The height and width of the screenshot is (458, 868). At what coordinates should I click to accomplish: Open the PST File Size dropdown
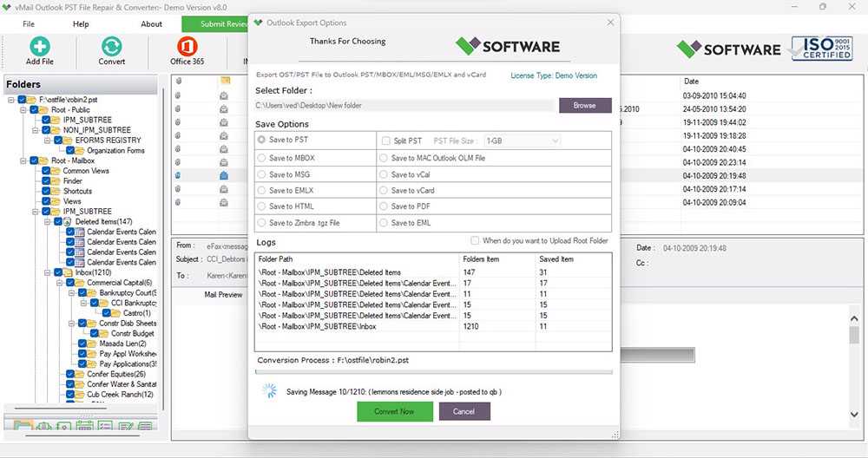point(523,141)
